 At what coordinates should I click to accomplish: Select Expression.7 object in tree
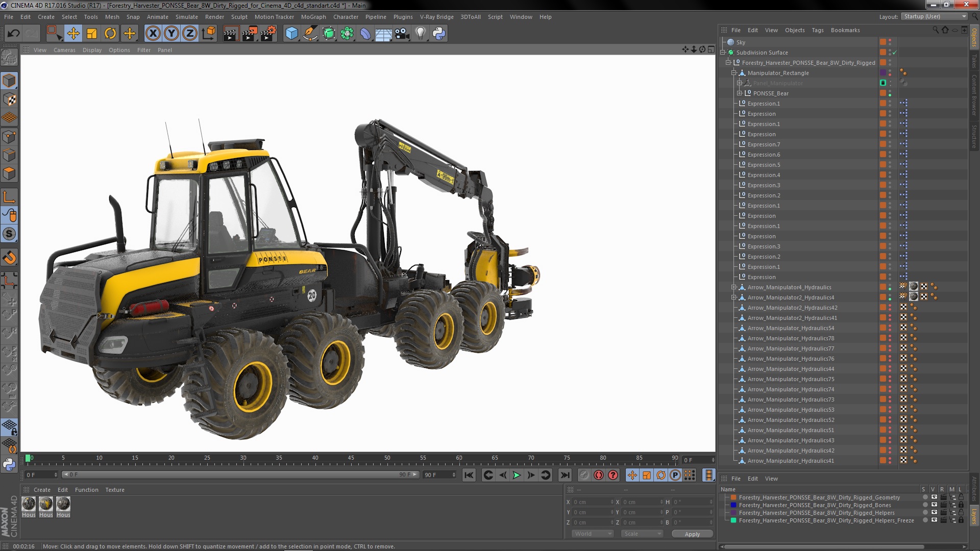(764, 144)
